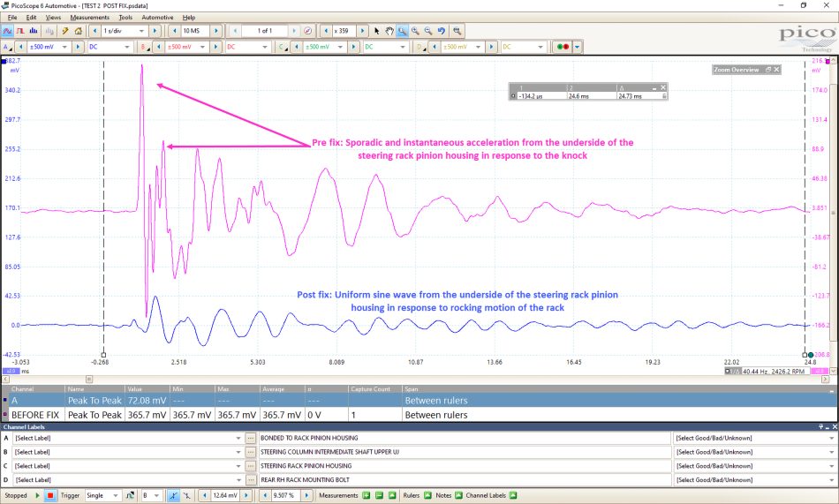Switch to Scope mode icon
The image size is (839, 504).
click(7, 31)
